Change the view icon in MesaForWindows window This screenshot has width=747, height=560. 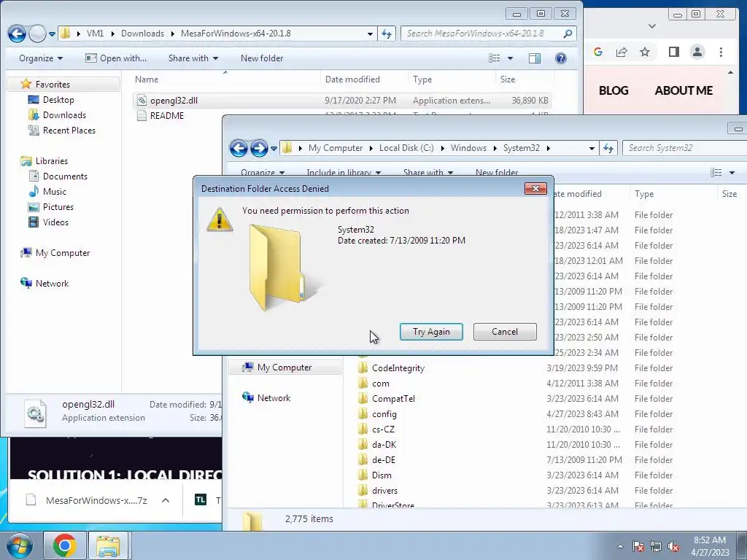495,58
